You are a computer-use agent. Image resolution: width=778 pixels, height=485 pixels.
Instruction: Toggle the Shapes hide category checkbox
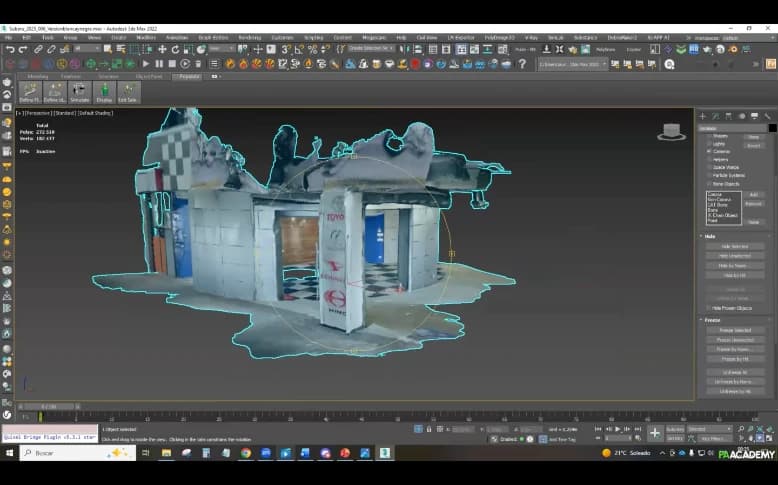[x=710, y=136]
